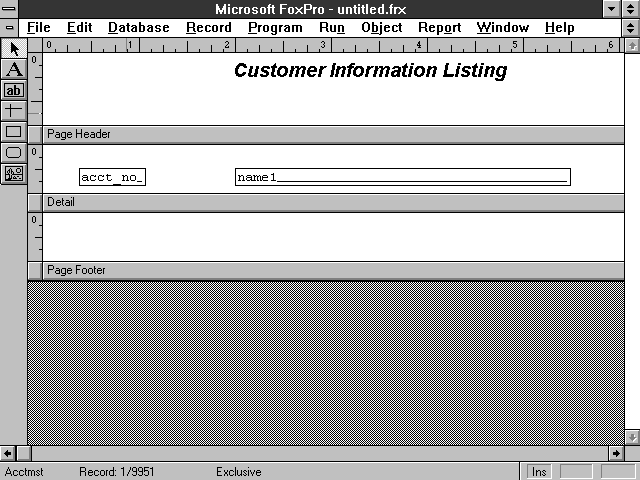Click the Page Header band marker square

coord(35,134)
